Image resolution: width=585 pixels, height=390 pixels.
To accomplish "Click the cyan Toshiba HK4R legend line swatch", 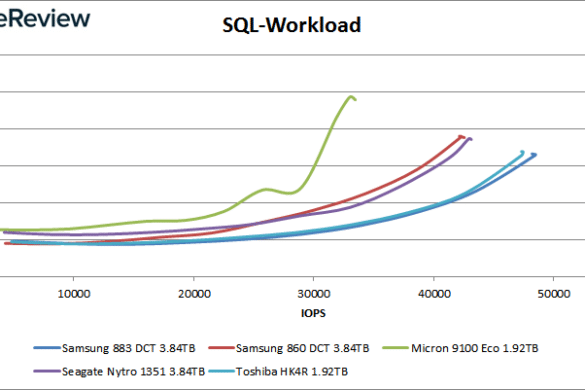I will [x=222, y=372].
